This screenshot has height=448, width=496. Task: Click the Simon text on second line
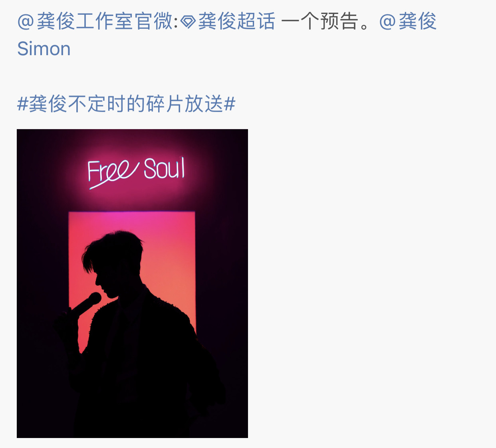pyautogui.click(x=44, y=49)
